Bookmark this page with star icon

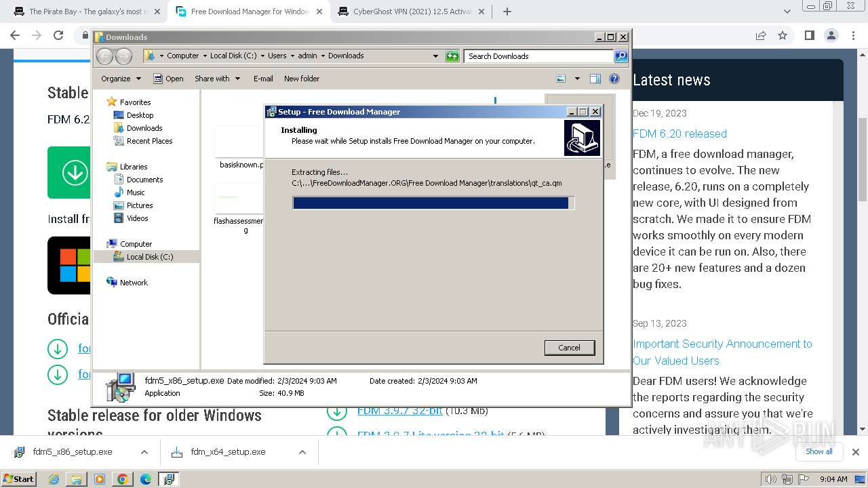[x=783, y=35]
